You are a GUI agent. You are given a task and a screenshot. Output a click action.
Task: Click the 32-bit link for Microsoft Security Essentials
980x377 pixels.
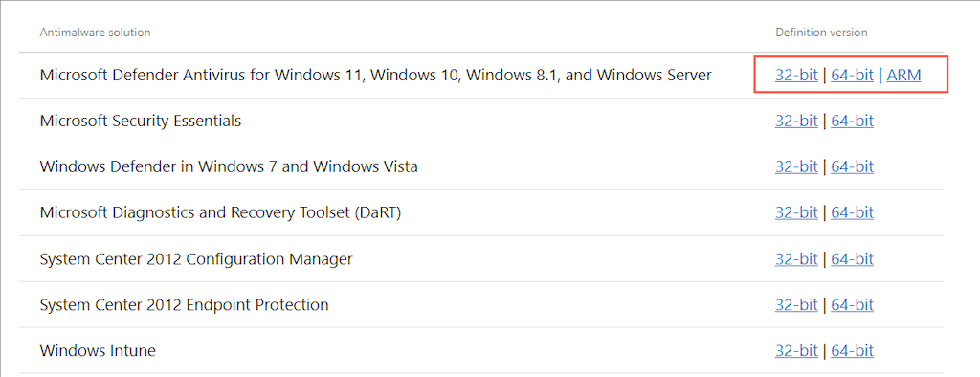796,121
